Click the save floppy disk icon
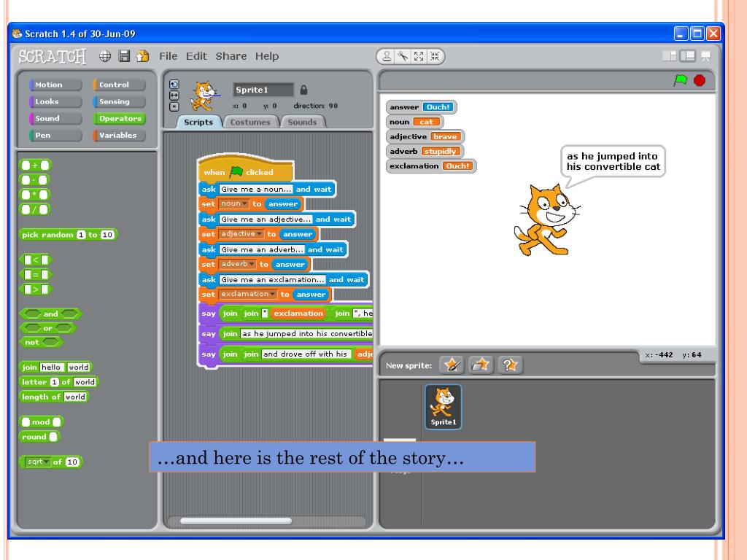This screenshot has width=747, height=560. pos(124,56)
